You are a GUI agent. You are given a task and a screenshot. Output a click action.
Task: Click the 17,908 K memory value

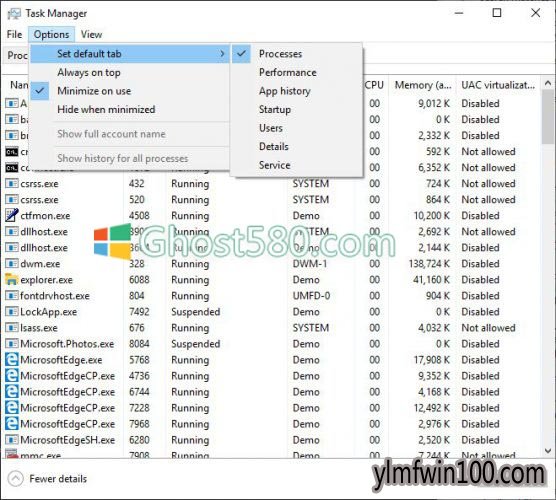(x=432, y=360)
